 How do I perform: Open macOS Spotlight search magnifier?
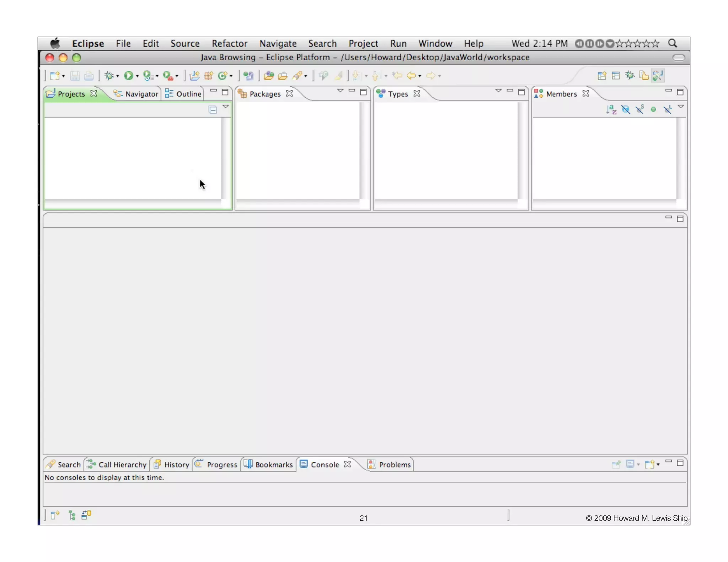672,43
